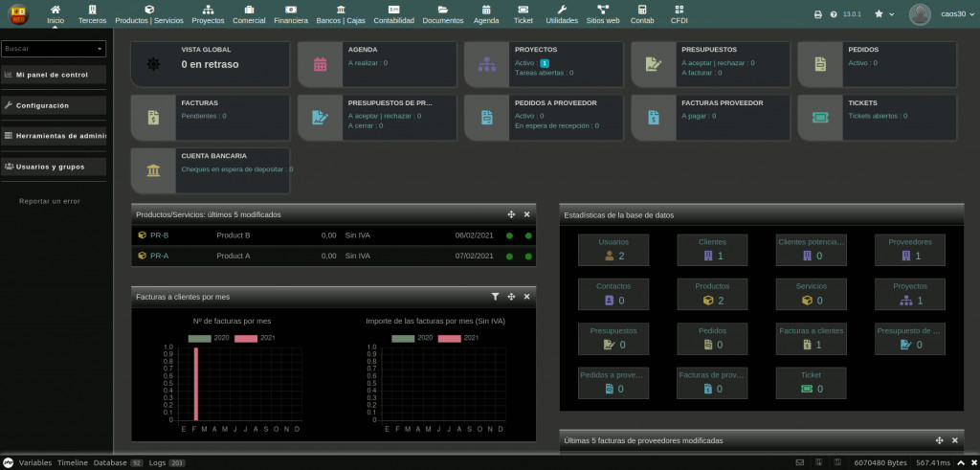Open the online help question icon
Screen dimensions: 980x470
tap(834, 14)
